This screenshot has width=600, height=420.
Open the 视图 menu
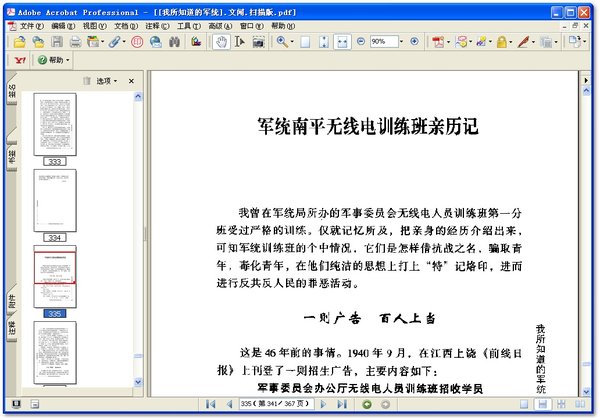coord(95,26)
